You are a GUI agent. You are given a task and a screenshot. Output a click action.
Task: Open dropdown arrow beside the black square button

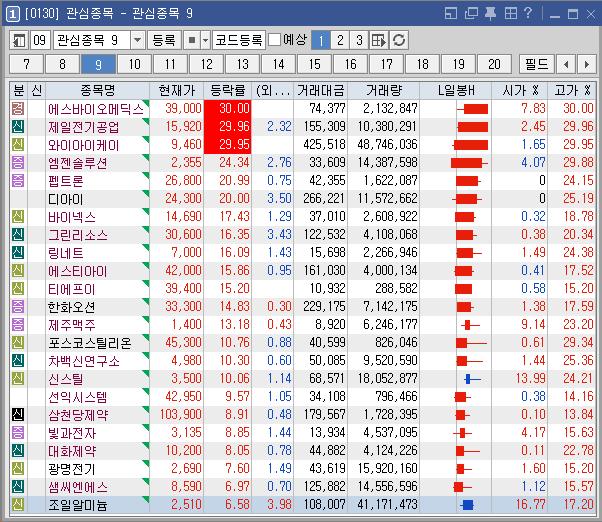click(x=205, y=40)
